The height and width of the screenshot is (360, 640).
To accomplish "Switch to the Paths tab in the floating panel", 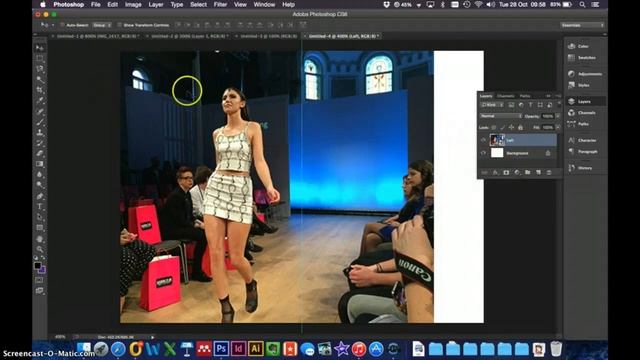I will 525,96.
